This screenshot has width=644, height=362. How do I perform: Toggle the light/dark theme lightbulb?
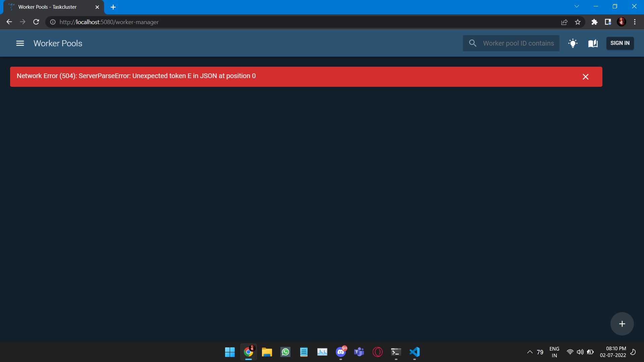point(573,43)
